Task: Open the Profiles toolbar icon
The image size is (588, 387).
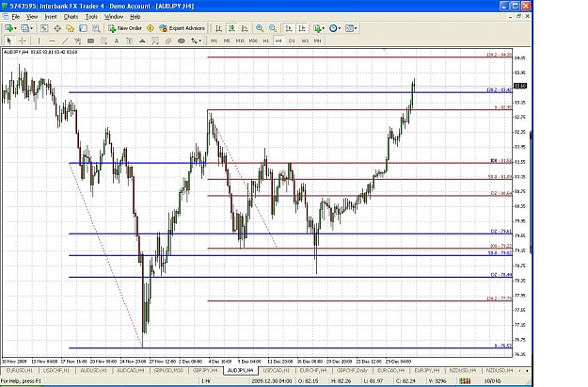Action: (24, 28)
